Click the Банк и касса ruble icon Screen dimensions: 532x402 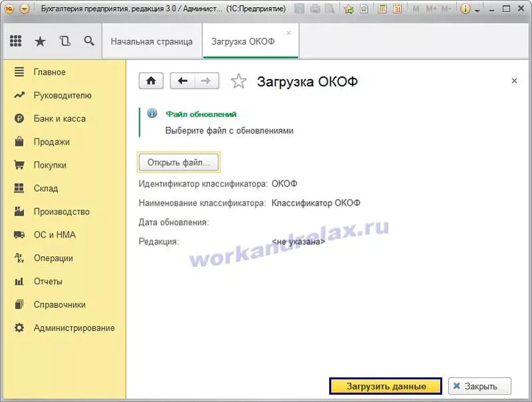click(x=19, y=118)
